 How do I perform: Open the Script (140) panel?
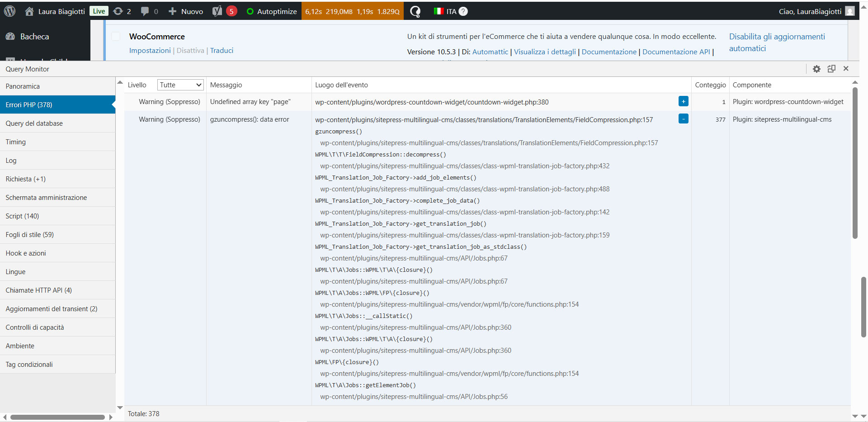[x=23, y=216]
